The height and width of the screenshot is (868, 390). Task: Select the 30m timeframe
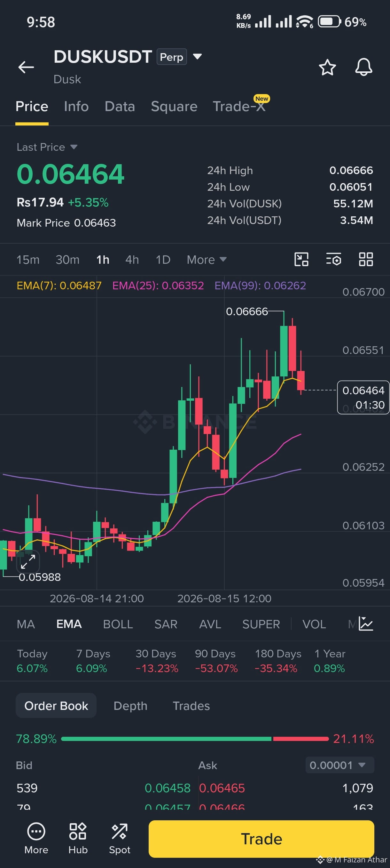(68, 260)
